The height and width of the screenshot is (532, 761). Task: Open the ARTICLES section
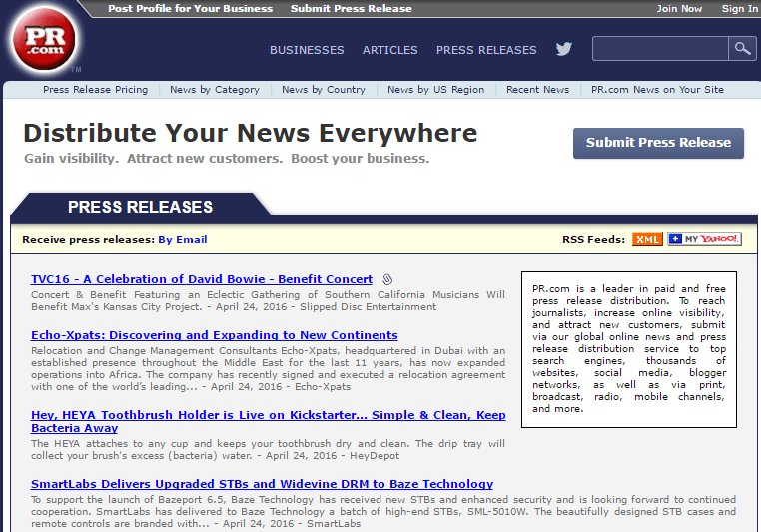click(389, 50)
